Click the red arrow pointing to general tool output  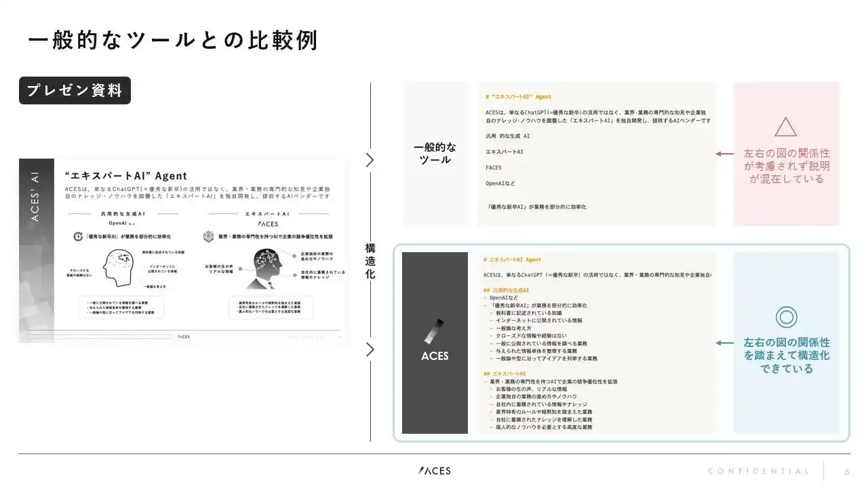[x=724, y=154]
